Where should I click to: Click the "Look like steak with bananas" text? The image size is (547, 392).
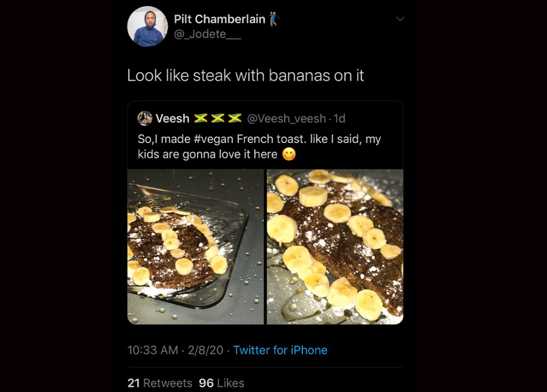coord(245,76)
